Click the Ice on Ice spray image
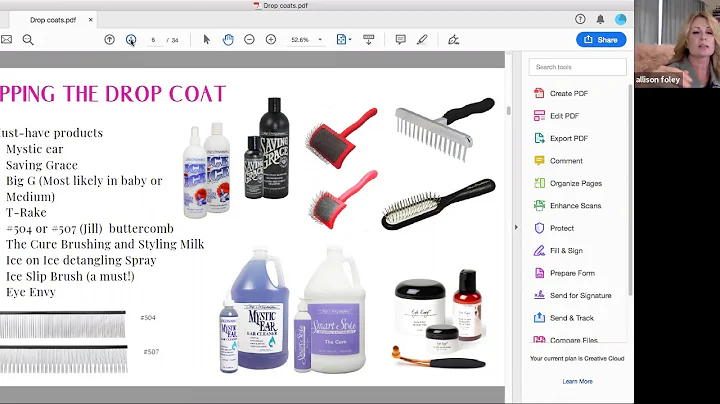This screenshot has height=404, width=720. pyautogui.click(x=207, y=170)
